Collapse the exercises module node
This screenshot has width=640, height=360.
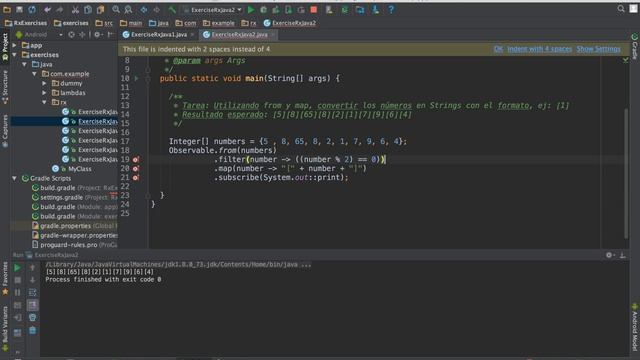15,55
